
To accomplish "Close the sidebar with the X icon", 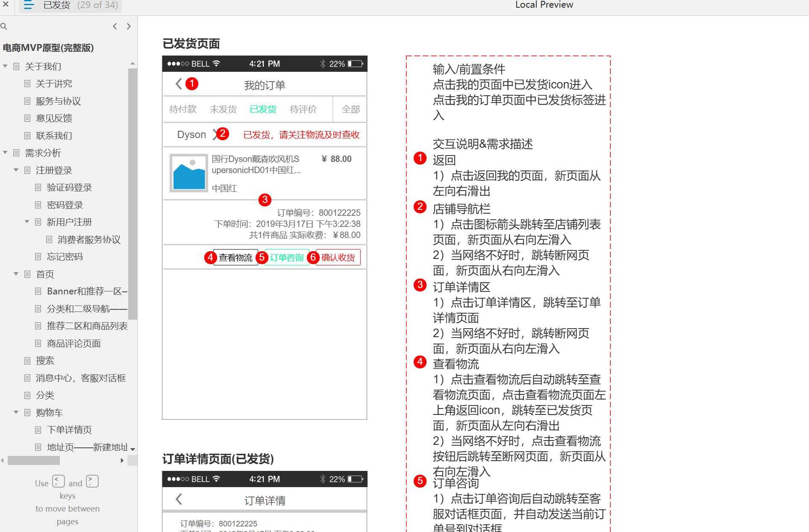I will pos(6,6).
